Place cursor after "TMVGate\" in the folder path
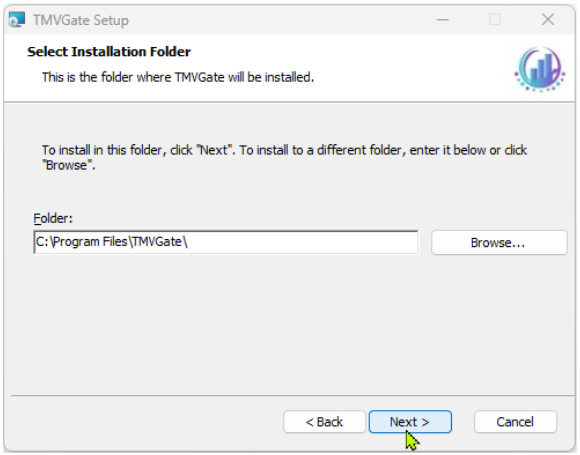This screenshot has width=580, height=455. 189,242
